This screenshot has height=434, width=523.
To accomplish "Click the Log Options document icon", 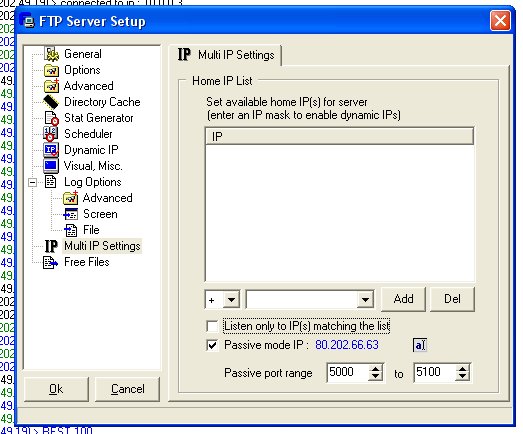I will (51, 182).
